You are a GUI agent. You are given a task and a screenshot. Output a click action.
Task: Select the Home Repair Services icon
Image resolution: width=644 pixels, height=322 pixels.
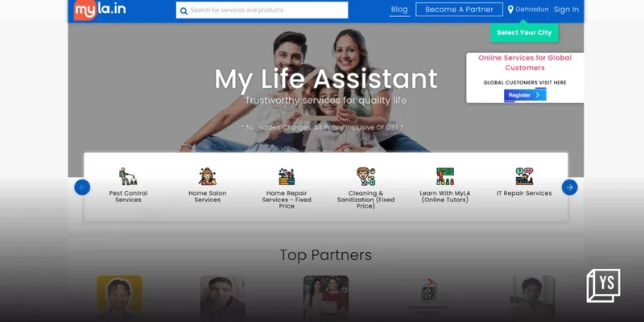[287, 176]
